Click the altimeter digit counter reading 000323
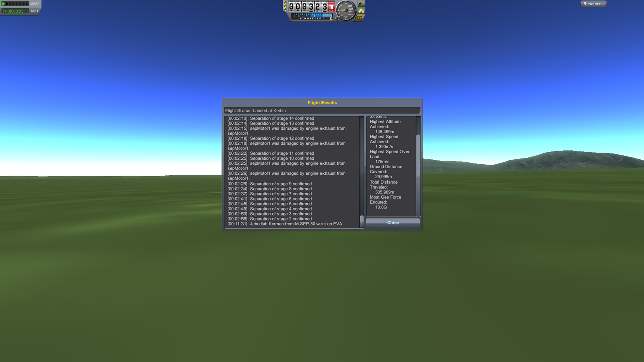The width and height of the screenshot is (644, 362). click(308, 7)
